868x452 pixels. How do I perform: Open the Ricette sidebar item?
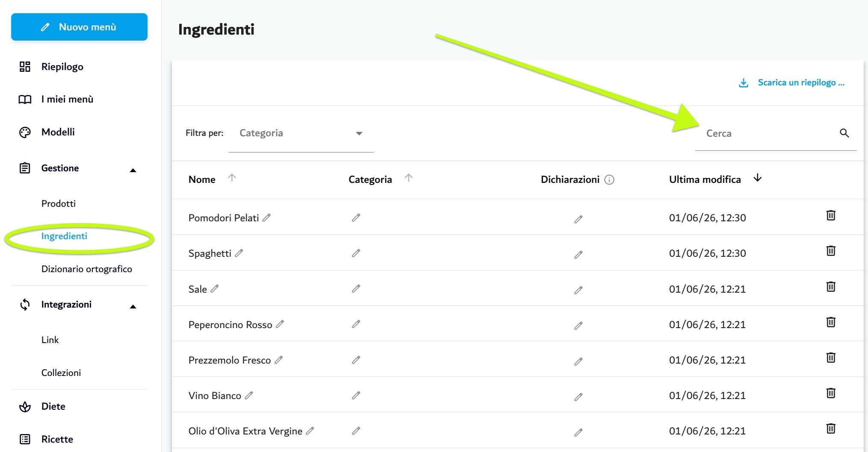pos(57,439)
